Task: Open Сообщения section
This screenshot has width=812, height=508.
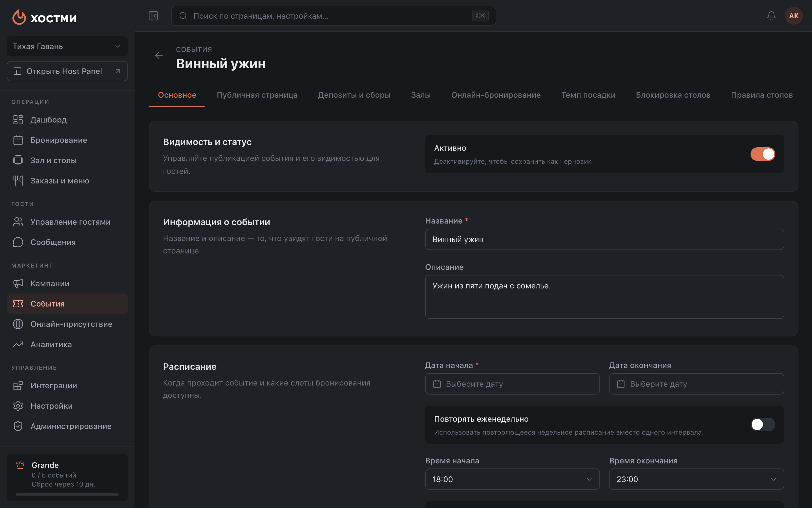Action: coord(67,242)
